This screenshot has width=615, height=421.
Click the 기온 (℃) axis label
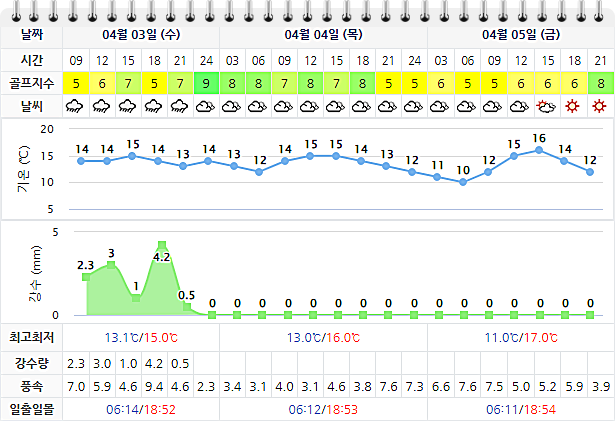click(23, 169)
